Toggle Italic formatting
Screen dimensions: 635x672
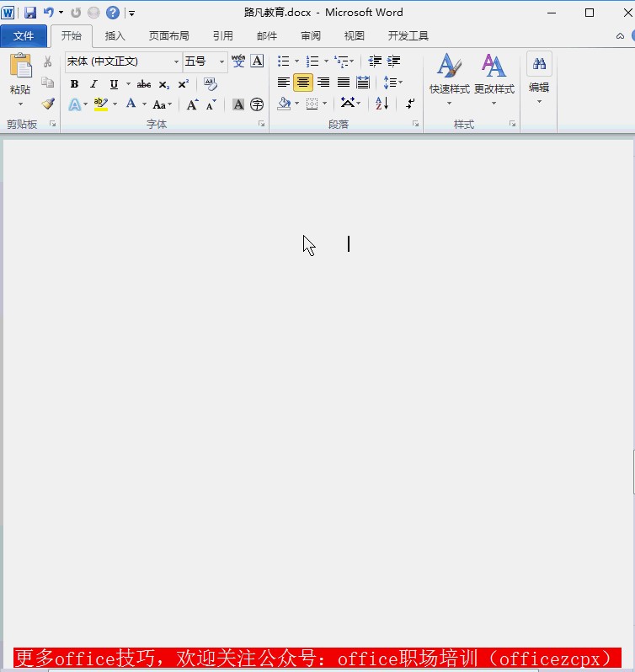pyautogui.click(x=93, y=83)
